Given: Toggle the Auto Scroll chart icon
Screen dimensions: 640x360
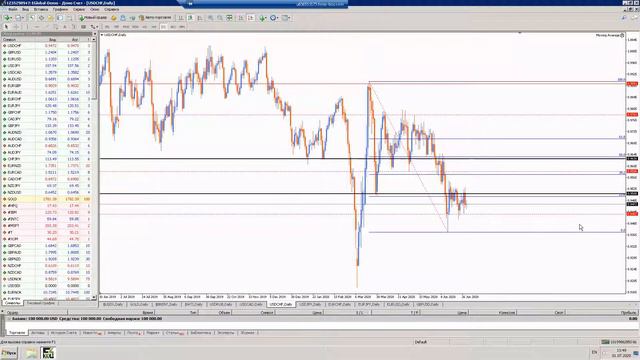Looking at the screenshot, I should tap(241, 18).
